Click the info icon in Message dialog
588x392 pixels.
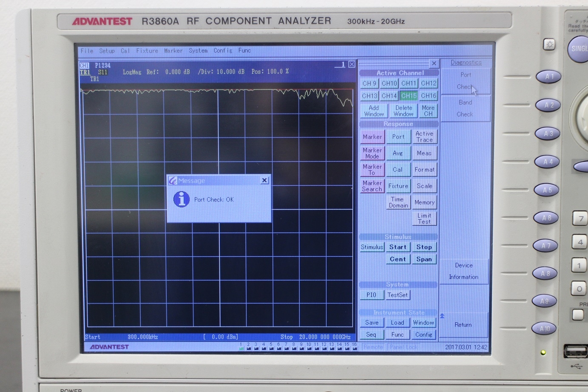182,199
